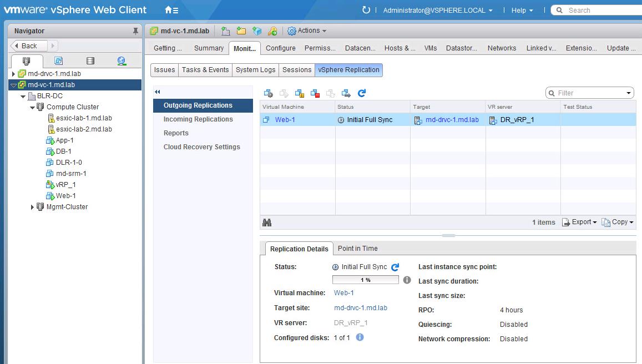Click Pause replication icon
642x364 pixels.
pos(299,93)
